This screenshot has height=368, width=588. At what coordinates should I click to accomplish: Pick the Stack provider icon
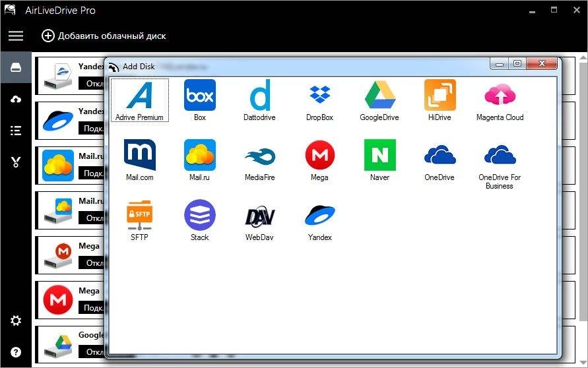199,220
